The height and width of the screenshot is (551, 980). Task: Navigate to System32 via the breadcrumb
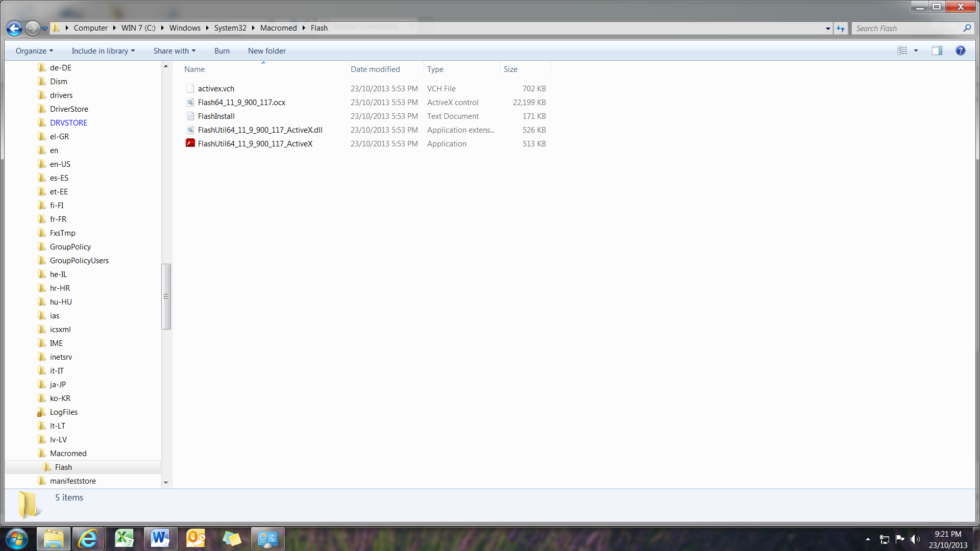(x=230, y=28)
